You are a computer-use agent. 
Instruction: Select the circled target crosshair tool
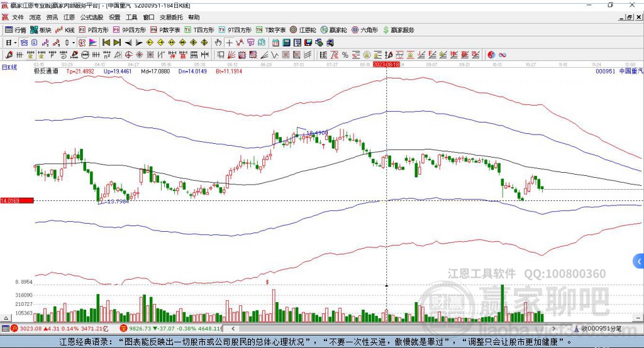(x=128, y=55)
